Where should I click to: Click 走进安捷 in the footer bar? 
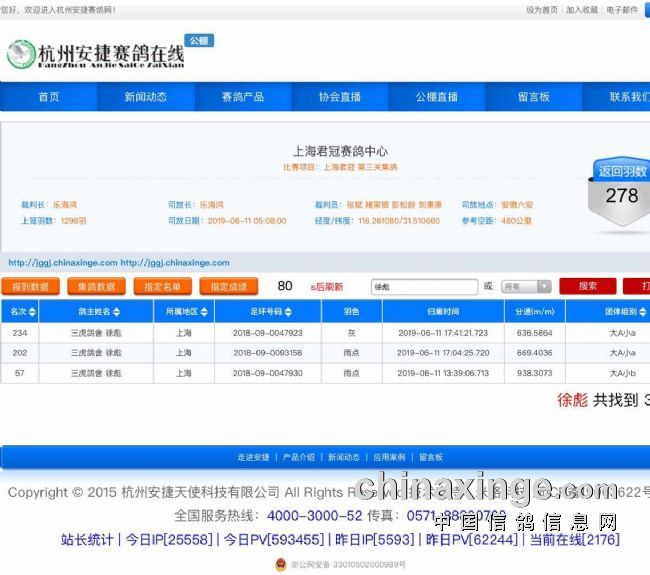(x=253, y=457)
